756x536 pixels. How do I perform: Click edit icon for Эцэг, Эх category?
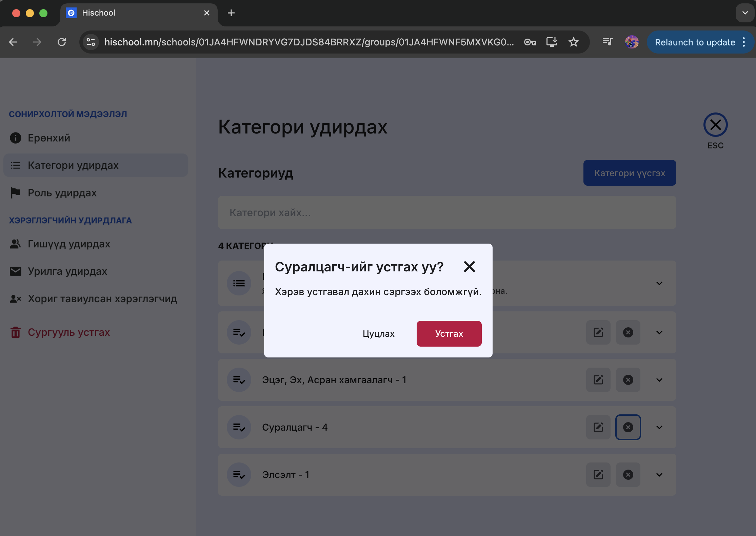click(598, 380)
